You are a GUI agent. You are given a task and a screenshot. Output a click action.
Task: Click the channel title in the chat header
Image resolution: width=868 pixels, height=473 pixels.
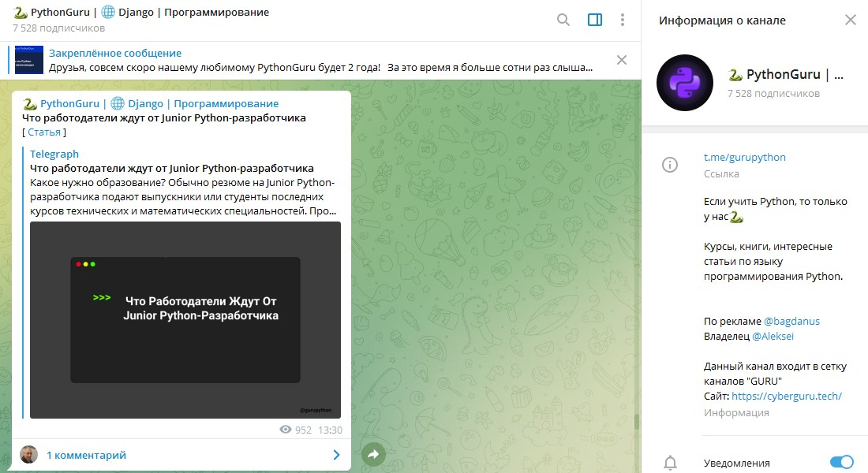click(x=141, y=12)
